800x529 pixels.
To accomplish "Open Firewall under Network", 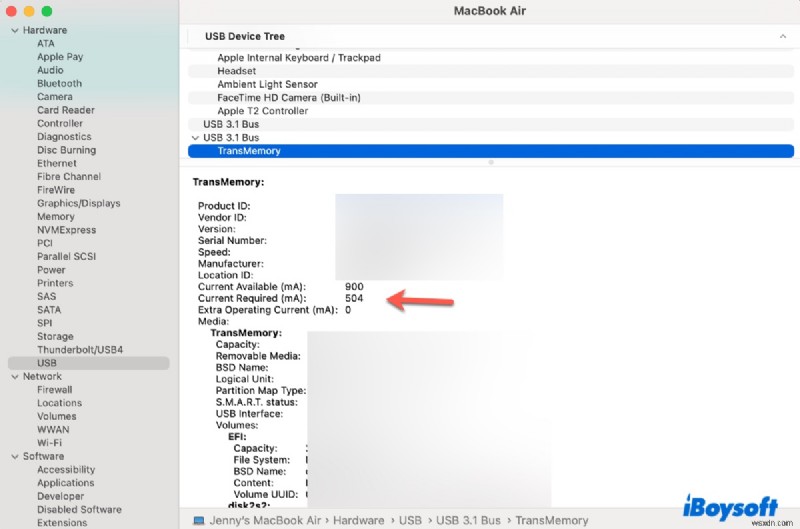I will 55,390.
